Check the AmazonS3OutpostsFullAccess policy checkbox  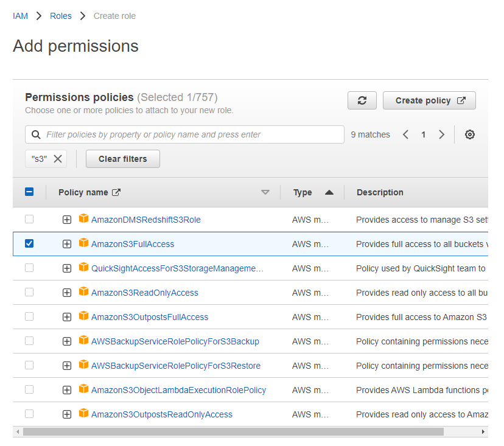(x=29, y=316)
